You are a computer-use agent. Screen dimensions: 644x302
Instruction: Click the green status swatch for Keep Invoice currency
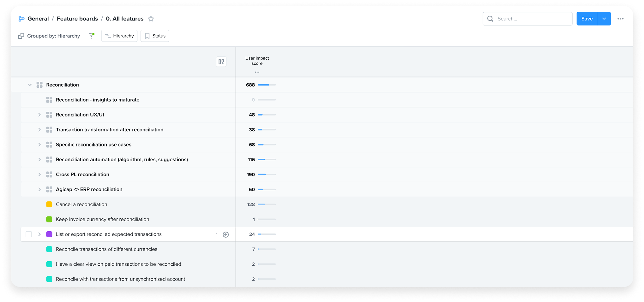click(x=49, y=219)
